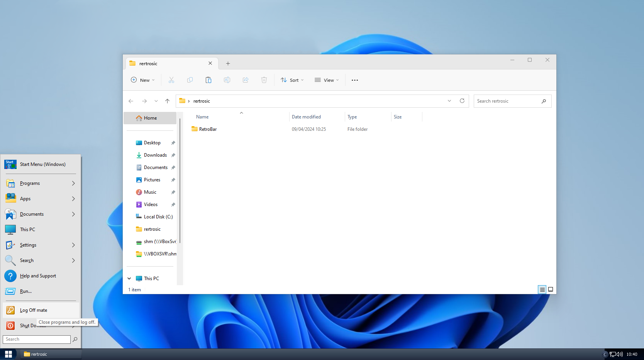Image resolution: width=644 pixels, height=360 pixels.
Task: Click the taskbar clock 10:40
Action: [632, 354]
